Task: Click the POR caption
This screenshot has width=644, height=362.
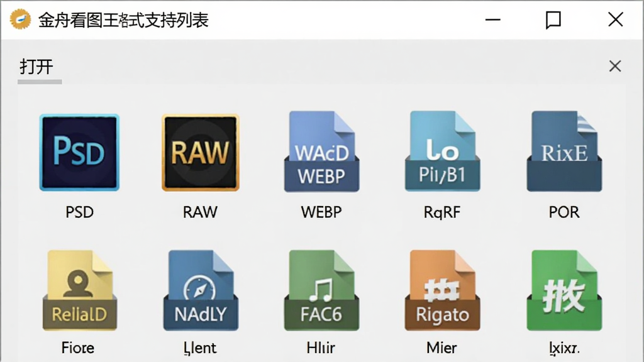Action: tap(564, 212)
